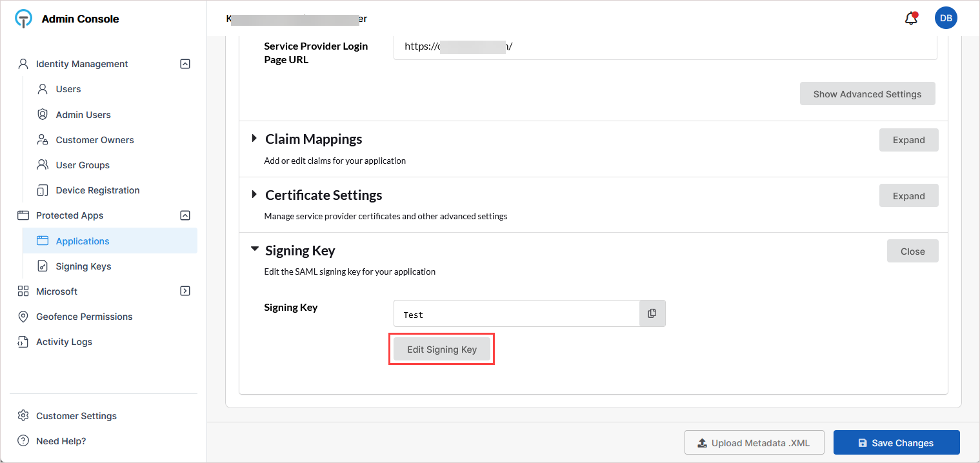This screenshot has width=980, height=463.
Task: Open the DB user avatar menu
Action: 946,19
